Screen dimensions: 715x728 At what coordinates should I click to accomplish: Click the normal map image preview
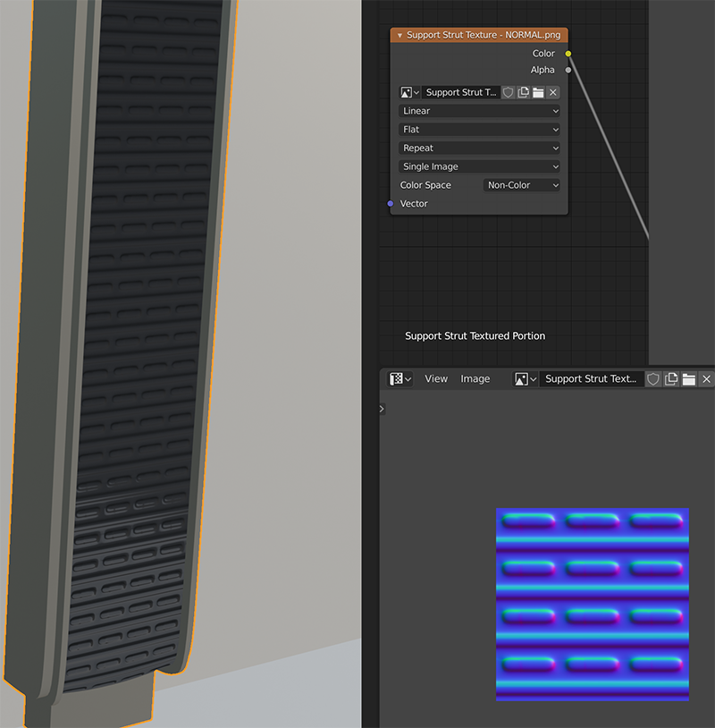pos(593,604)
